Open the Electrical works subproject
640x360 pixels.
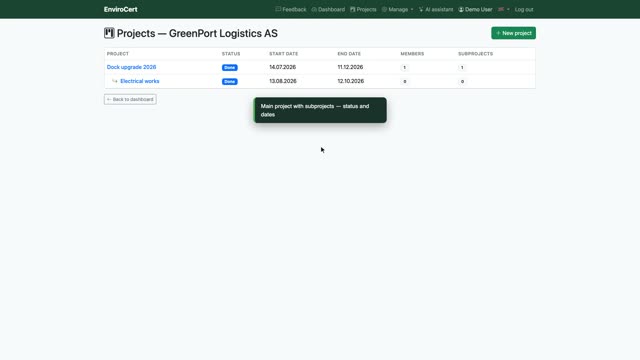(x=140, y=81)
